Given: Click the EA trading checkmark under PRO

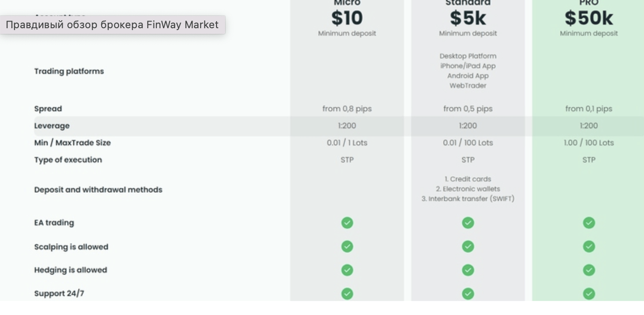Looking at the screenshot, I should coord(589,222).
